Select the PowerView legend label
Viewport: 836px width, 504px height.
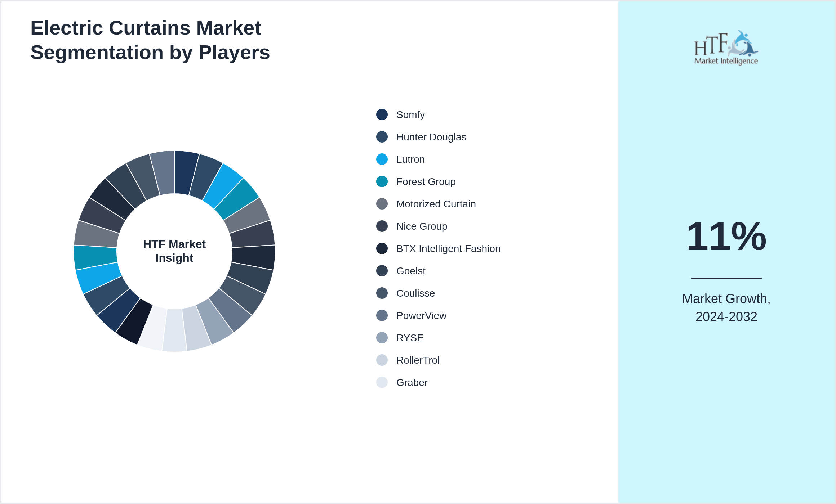click(x=421, y=316)
